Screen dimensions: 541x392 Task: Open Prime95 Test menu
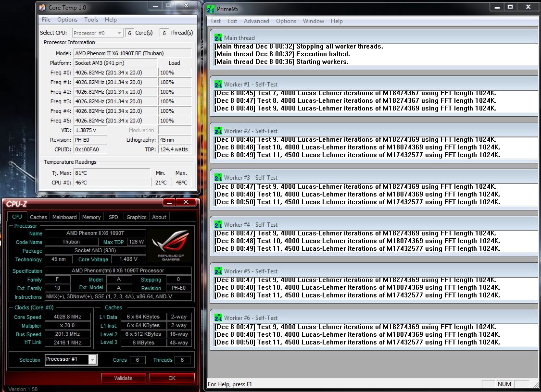pyautogui.click(x=215, y=21)
